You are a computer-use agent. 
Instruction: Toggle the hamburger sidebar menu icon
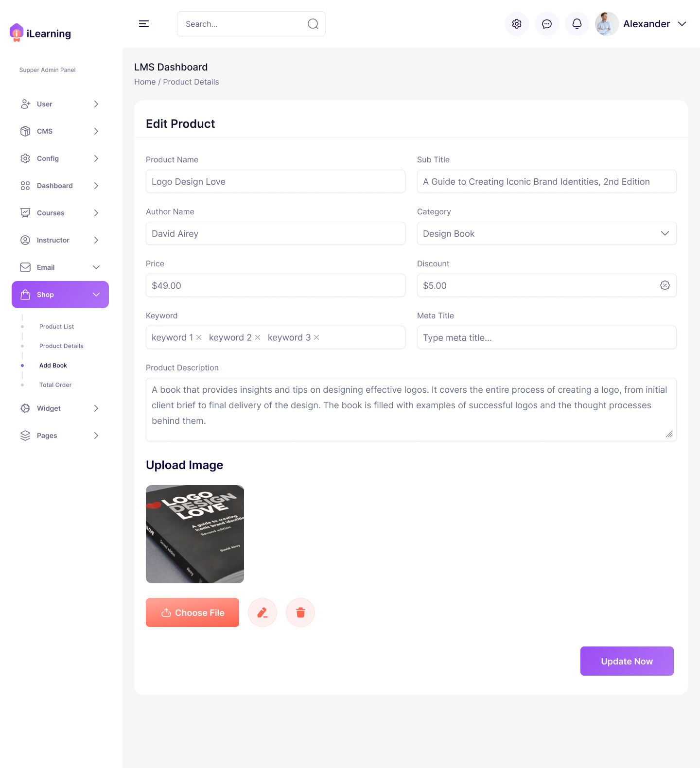pos(144,24)
